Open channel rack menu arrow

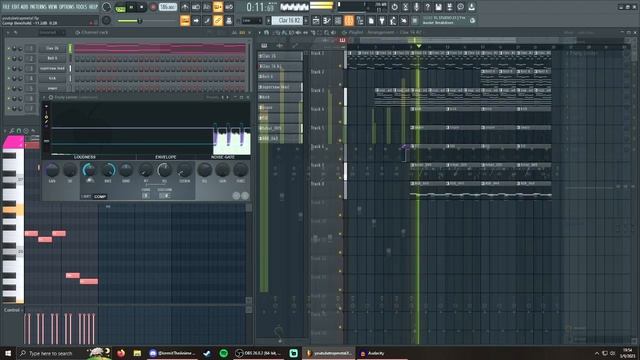pyautogui.click(x=7, y=33)
